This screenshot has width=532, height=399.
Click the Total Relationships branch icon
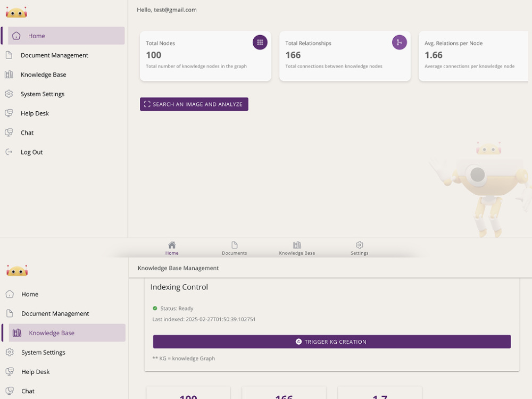point(400,43)
